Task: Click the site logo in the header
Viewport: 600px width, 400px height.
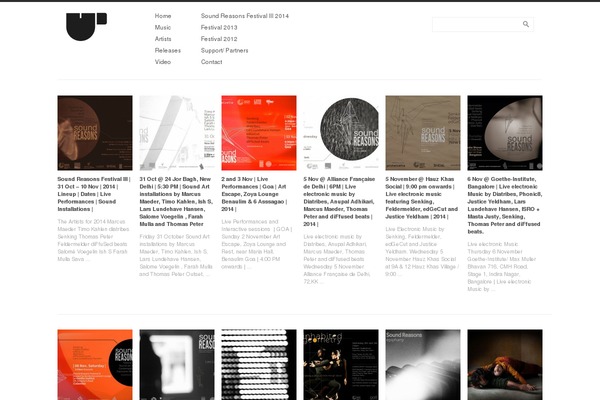Action: tap(86, 27)
